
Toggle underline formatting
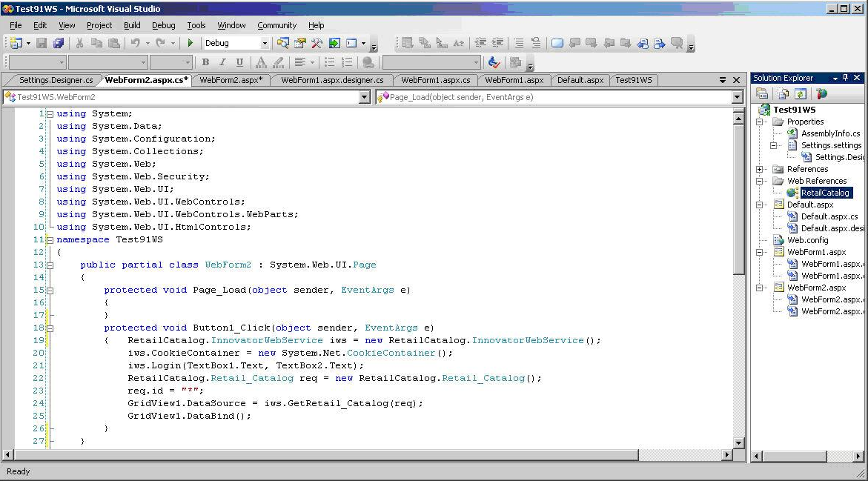(x=239, y=62)
